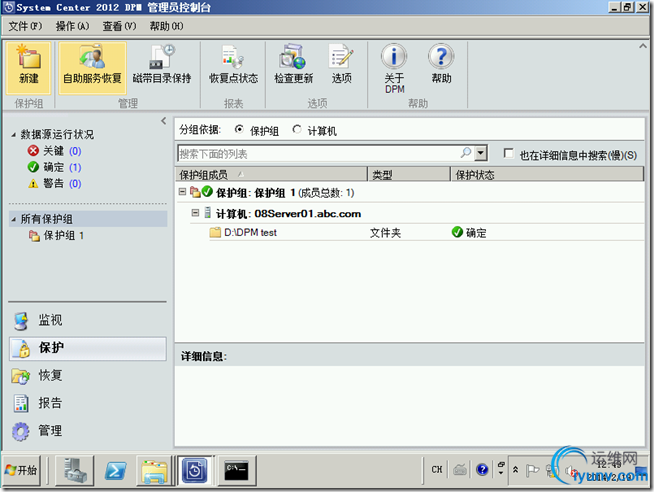Open Windows Explorer from the taskbar
The width and height of the screenshot is (654, 492).
click(154, 470)
